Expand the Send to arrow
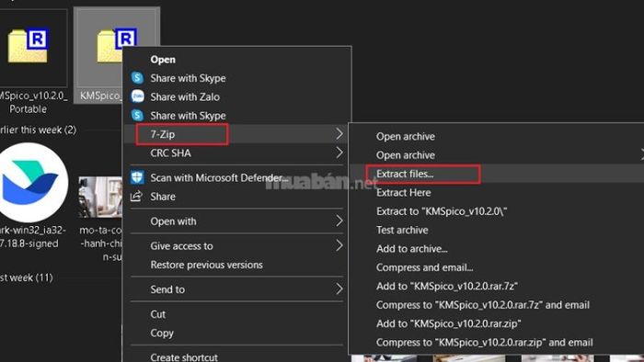Image resolution: width=644 pixels, height=362 pixels. pos(339,289)
